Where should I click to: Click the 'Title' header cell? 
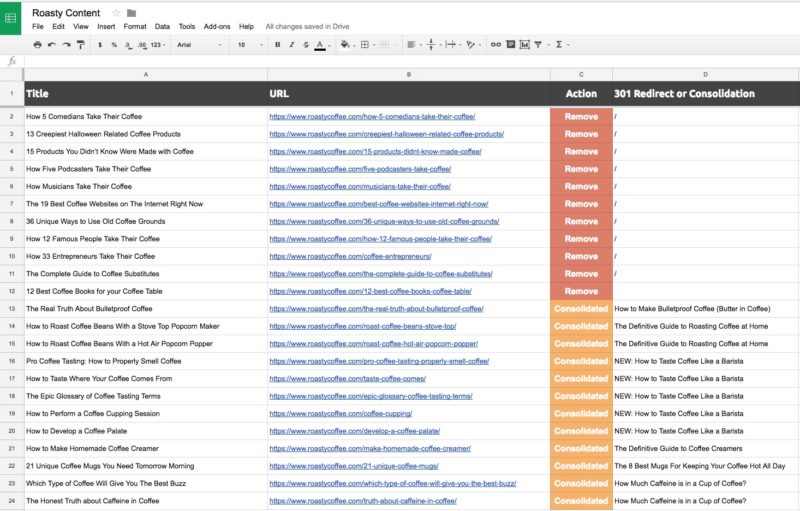pyautogui.click(x=145, y=93)
